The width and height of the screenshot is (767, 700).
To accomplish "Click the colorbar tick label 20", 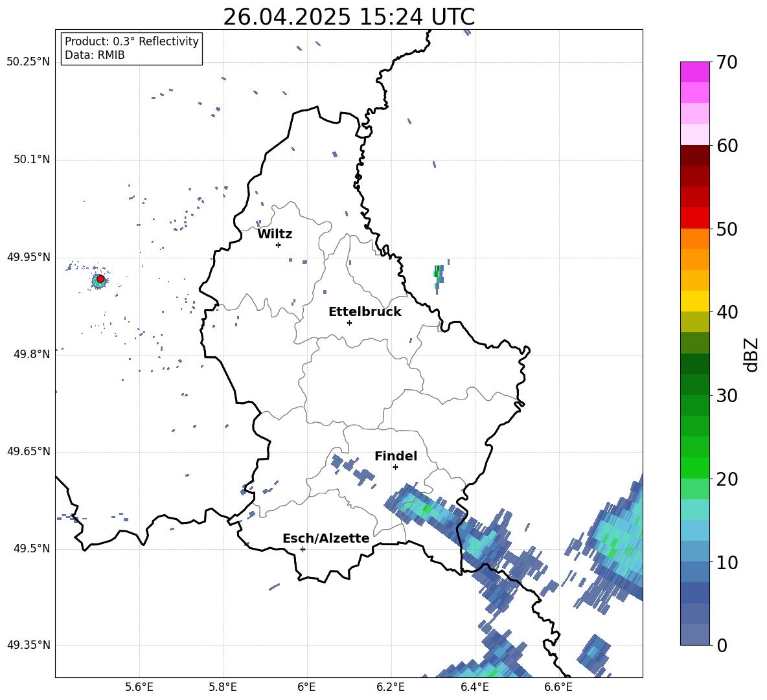I will click(x=727, y=479).
